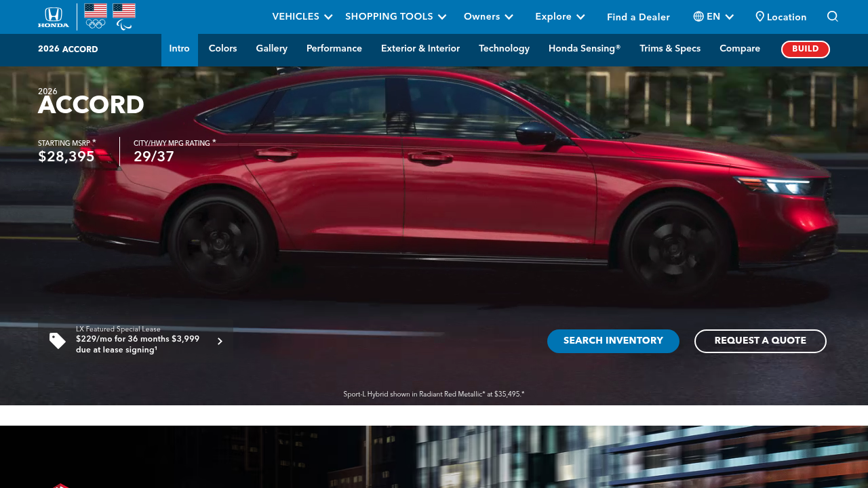Switch to the Colors tab

click(223, 49)
